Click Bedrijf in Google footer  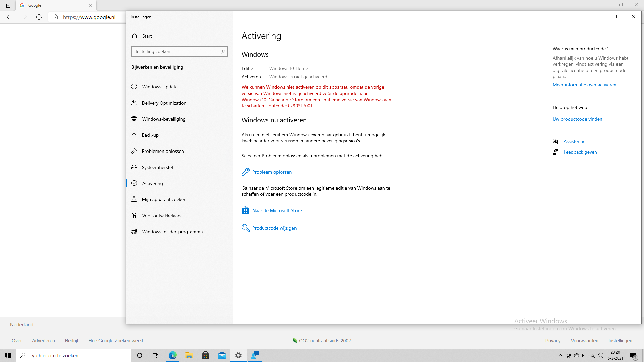coord(71,341)
